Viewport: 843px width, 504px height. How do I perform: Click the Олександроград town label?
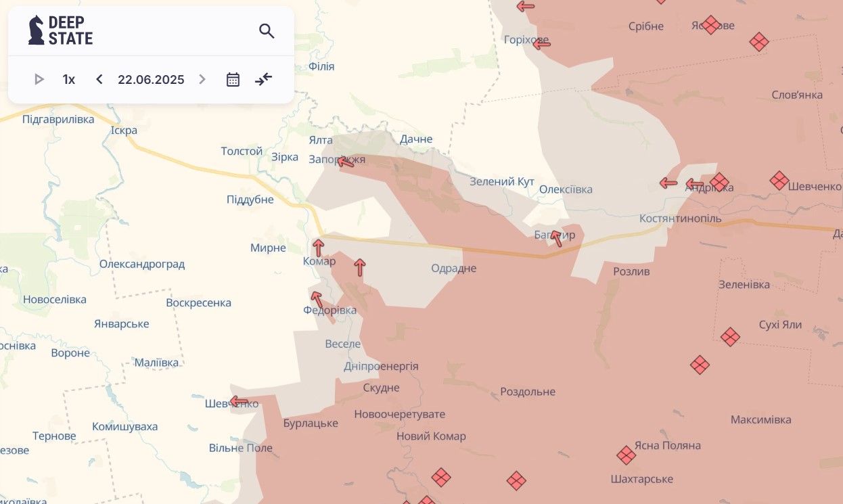[x=142, y=265]
